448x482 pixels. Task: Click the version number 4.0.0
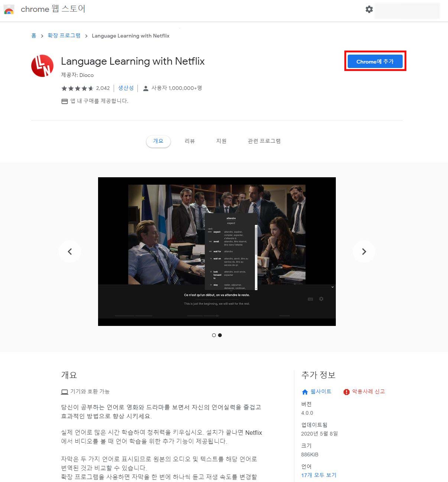tap(307, 413)
